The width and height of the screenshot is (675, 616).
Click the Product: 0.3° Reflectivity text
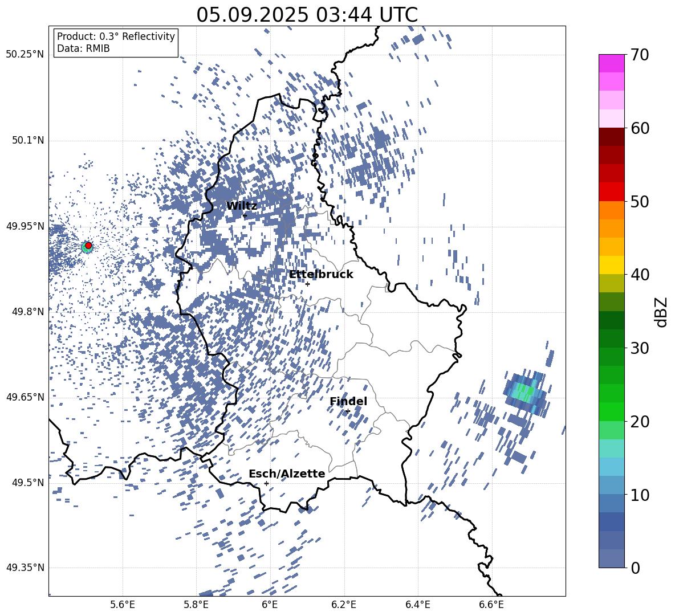coord(116,36)
